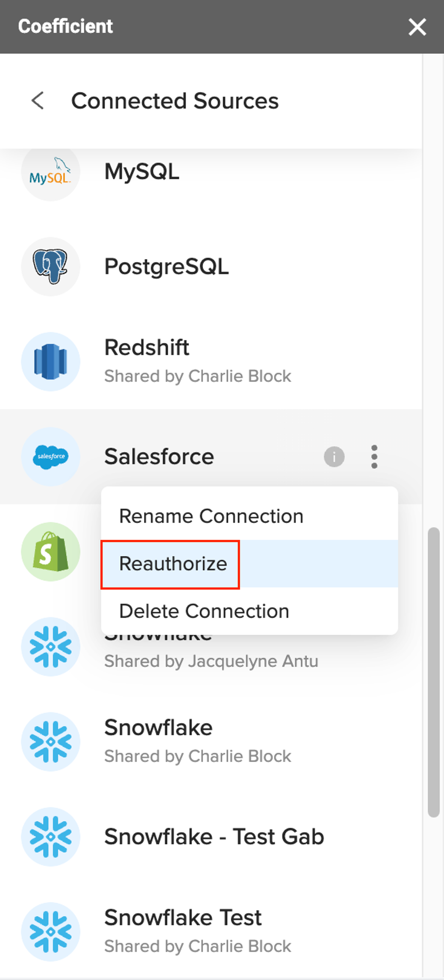The width and height of the screenshot is (444, 980).
Task: Click the sources list vertical scrollbar thumb
Action: 433,672
